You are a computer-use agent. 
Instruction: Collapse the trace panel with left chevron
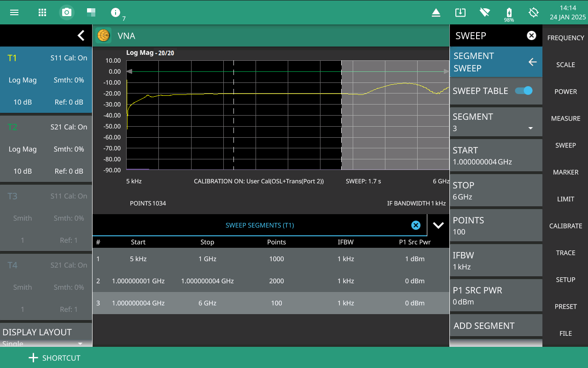tap(81, 35)
